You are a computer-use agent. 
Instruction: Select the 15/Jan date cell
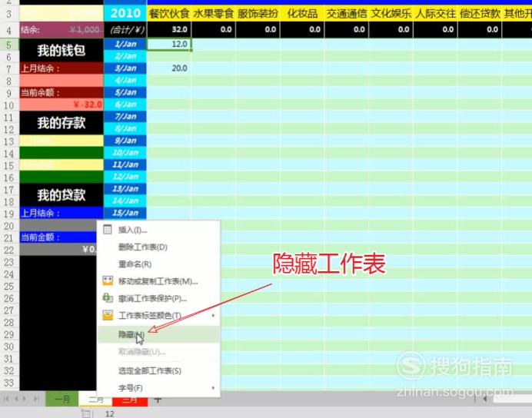(x=125, y=213)
